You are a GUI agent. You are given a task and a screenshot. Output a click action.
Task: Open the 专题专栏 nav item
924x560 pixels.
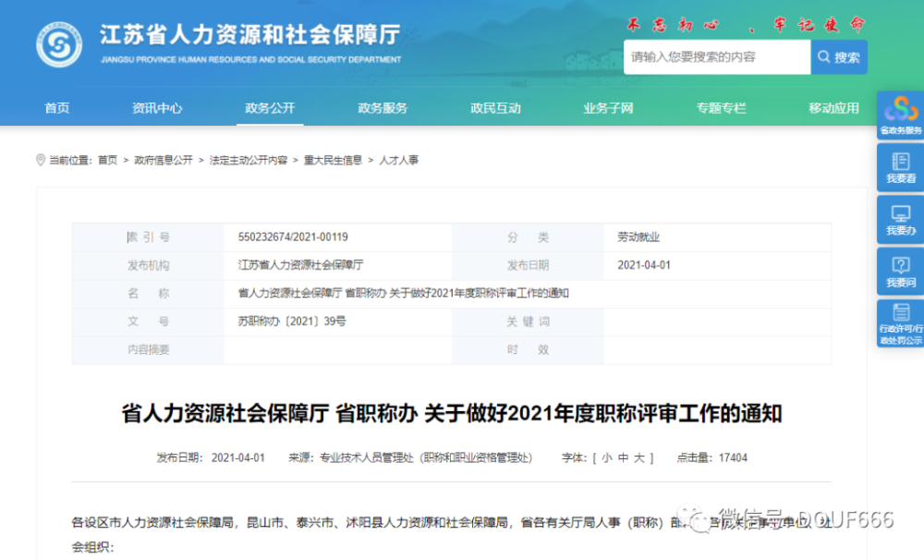tap(722, 108)
